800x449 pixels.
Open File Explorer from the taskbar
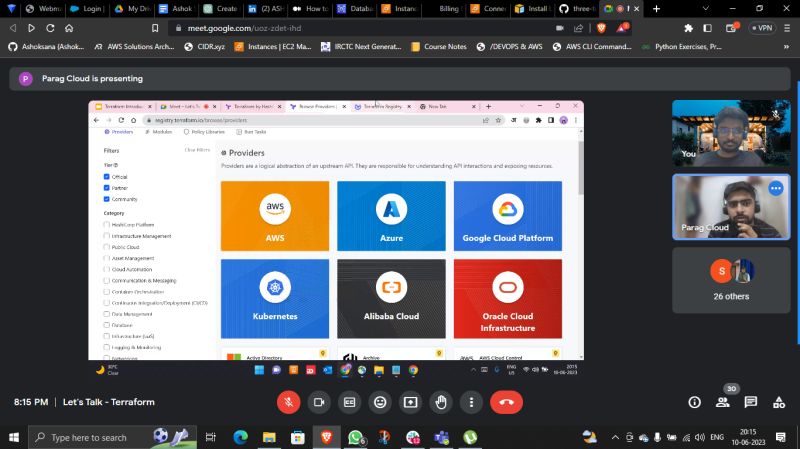pyautogui.click(x=269, y=437)
